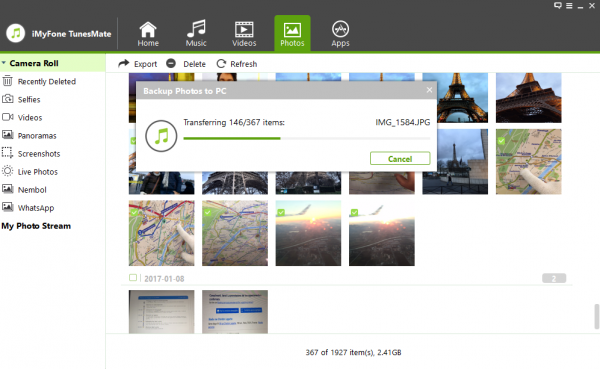Image resolution: width=600 pixels, height=369 pixels.
Task: Uncheck the first sunset airplane photo checkbox
Action: 281,212
